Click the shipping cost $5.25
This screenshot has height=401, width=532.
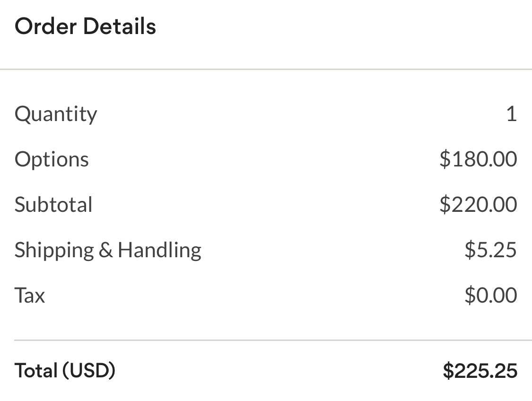pos(490,250)
